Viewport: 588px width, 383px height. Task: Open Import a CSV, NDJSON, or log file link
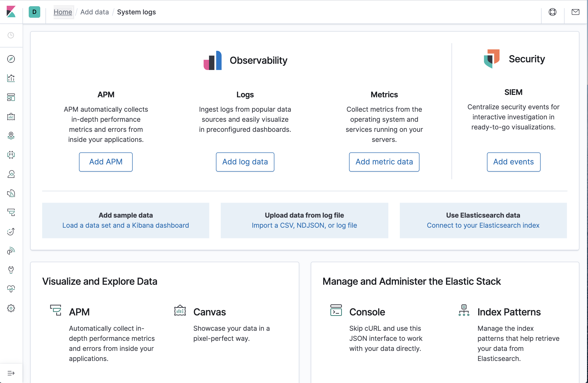coord(304,225)
